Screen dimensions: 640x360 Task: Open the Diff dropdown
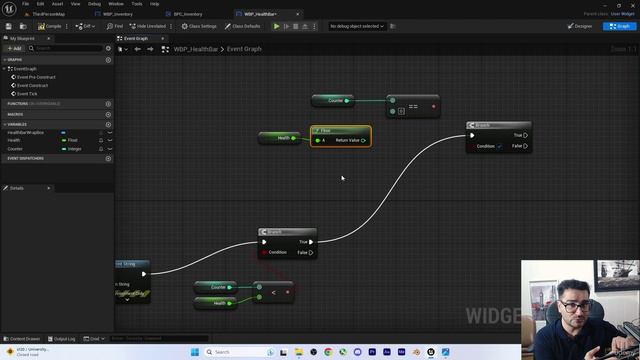coord(85,26)
